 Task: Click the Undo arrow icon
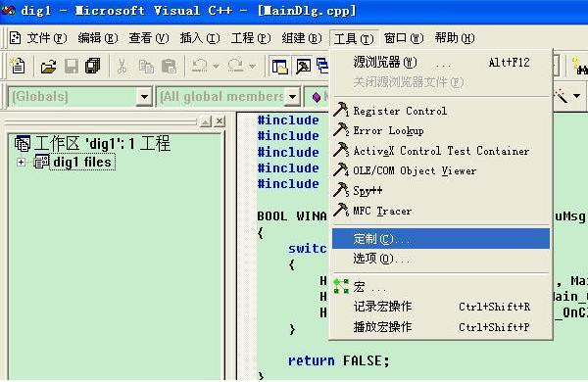[x=199, y=66]
